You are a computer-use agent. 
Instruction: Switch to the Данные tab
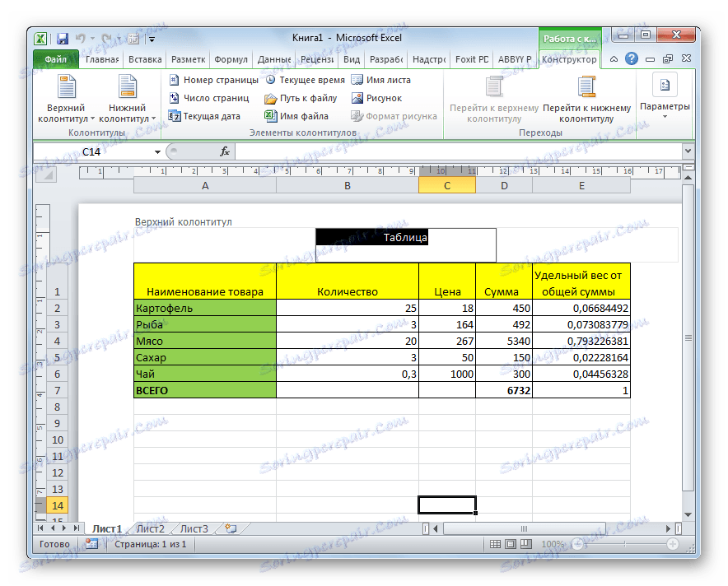pyautogui.click(x=274, y=59)
